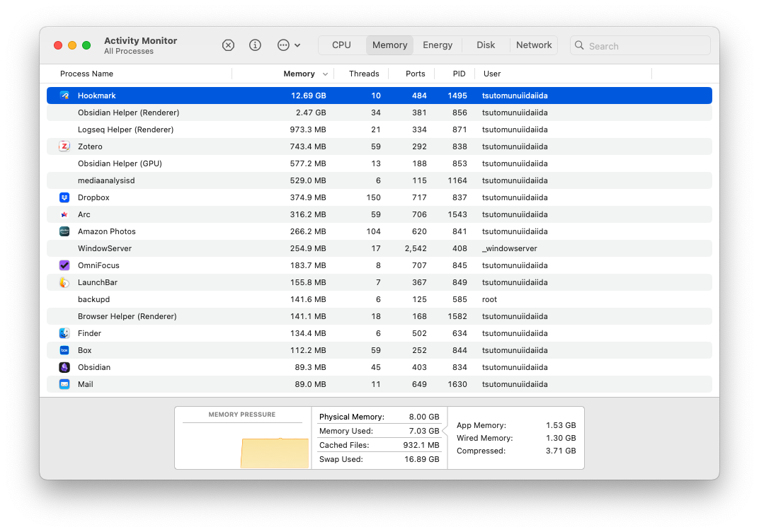Click the Hookmark app icon
759x532 pixels.
coord(64,96)
